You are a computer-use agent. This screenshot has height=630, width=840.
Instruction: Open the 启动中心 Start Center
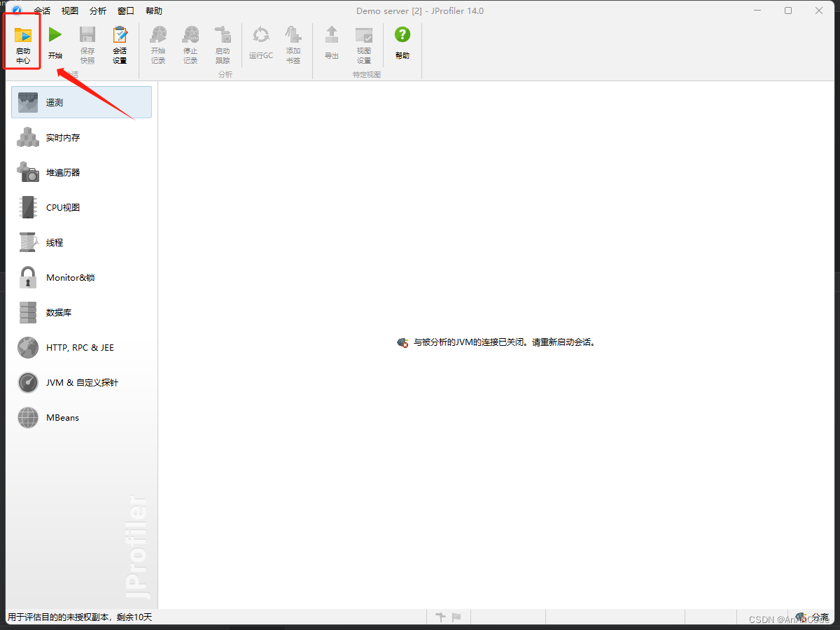23,44
